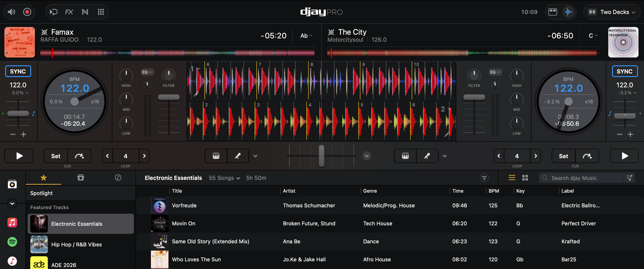Toggle the waveform view button

tap(569, 12)
